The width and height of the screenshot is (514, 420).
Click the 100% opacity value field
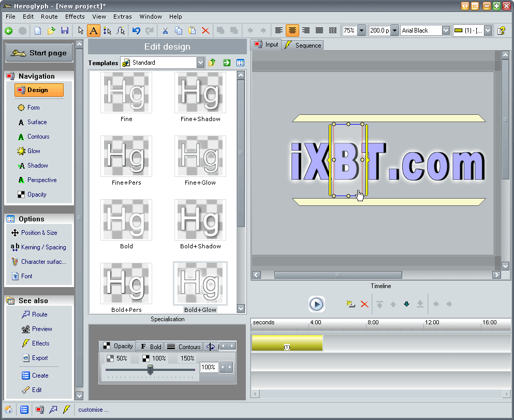209,367
